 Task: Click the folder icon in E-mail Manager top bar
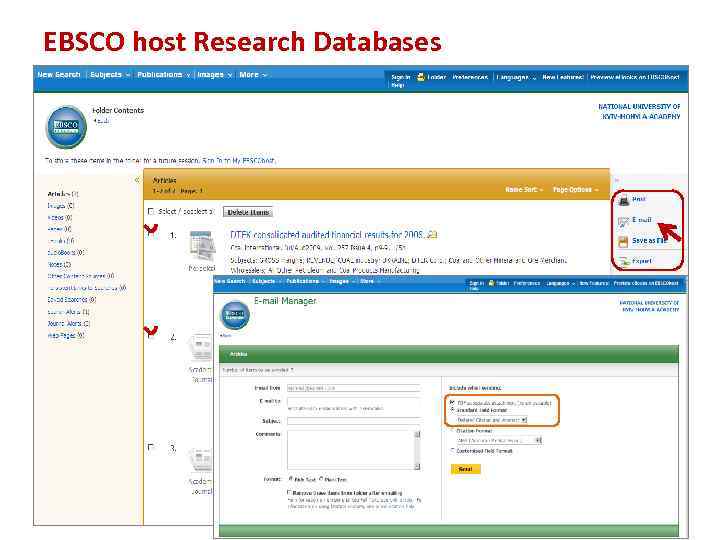tap(491, 283)
